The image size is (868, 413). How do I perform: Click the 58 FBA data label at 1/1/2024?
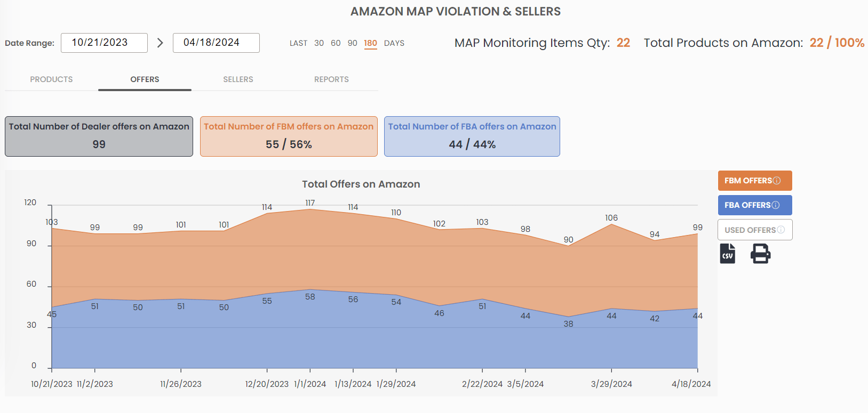(x=310, y=297)
